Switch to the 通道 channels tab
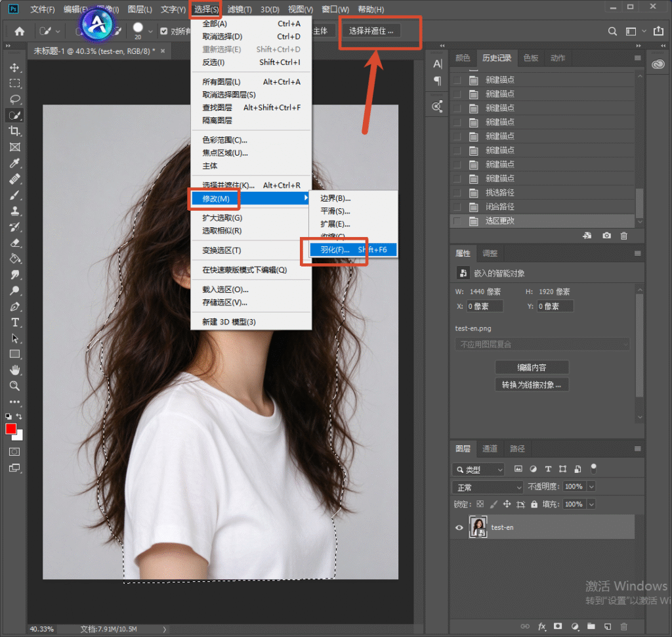The image size is (672, 637). pos(490,449)
